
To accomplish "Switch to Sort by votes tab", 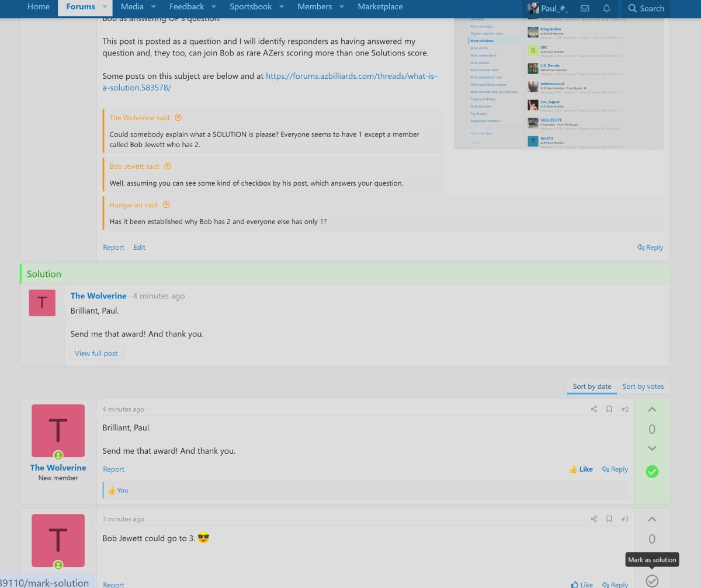I will [x=643, y=387].
